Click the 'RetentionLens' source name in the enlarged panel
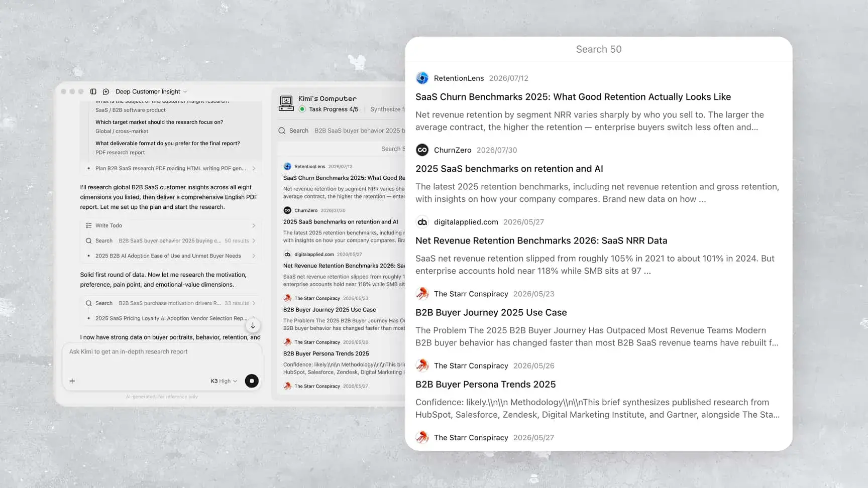Screen dimensions: 868x488 459,78
